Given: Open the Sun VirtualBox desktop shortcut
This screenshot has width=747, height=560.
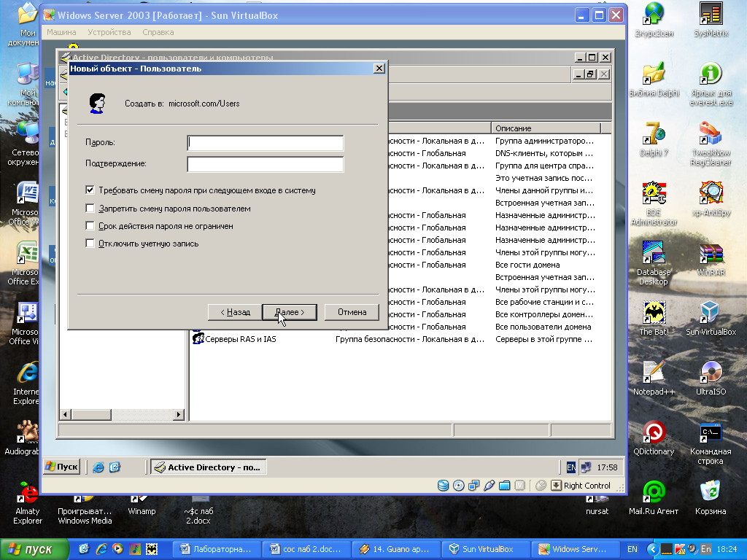Looking at the screenshot, I should (x=711, y=319).
